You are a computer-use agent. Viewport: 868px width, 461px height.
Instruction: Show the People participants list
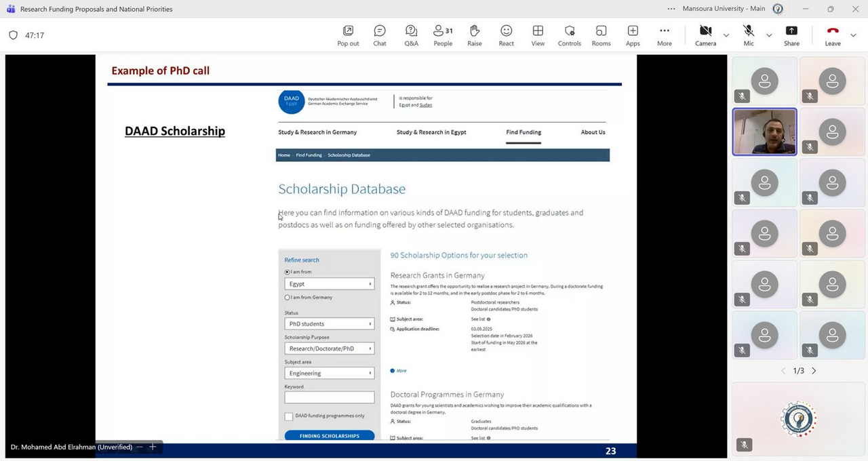point(443,35)
